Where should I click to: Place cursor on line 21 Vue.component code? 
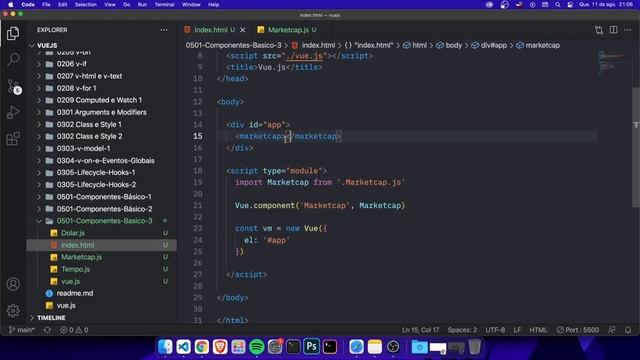pos(320,205)
